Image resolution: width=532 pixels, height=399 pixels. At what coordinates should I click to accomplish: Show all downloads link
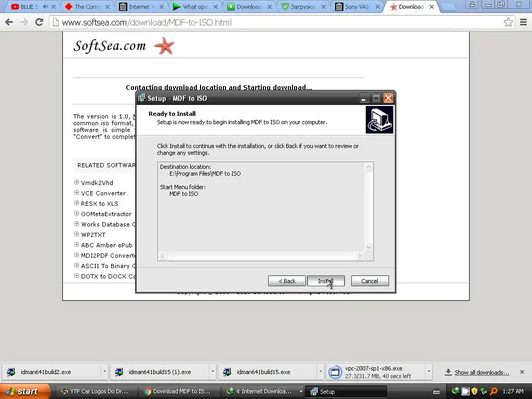point(482,373)
